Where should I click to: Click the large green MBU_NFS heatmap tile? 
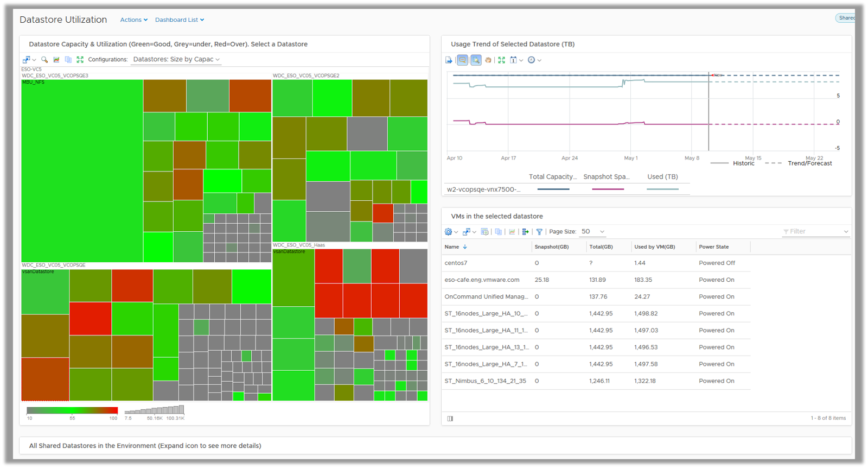[82, 171]
